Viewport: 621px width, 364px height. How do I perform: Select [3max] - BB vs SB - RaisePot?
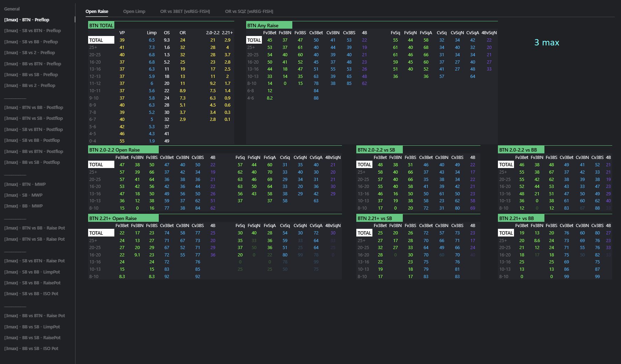tap(33, 338)
